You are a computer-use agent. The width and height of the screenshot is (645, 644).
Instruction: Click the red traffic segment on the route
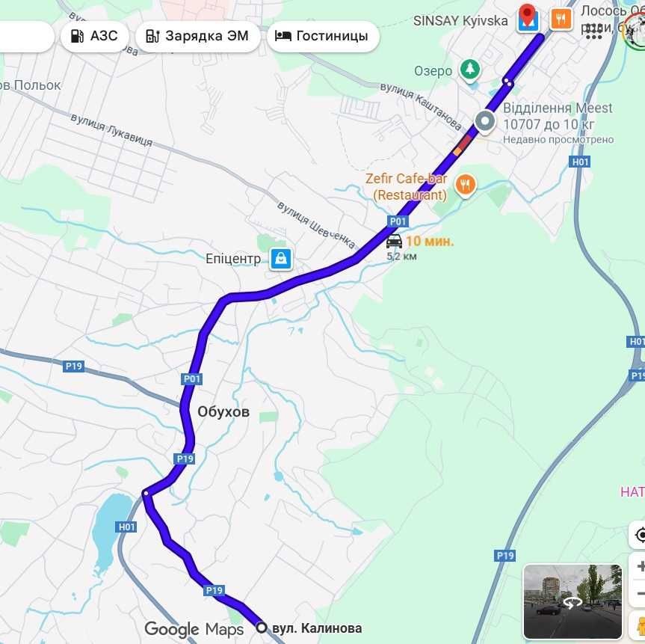(x=466, y=141)
